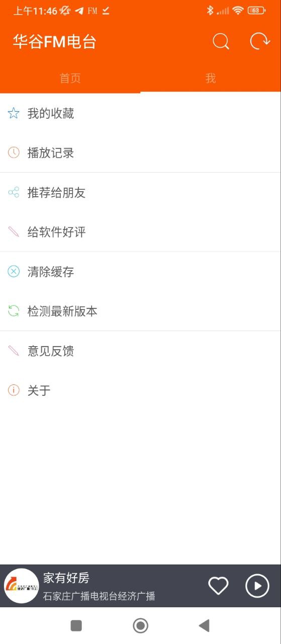Select the 我 tab
This screenshot has height=644, width=281.
211,78
